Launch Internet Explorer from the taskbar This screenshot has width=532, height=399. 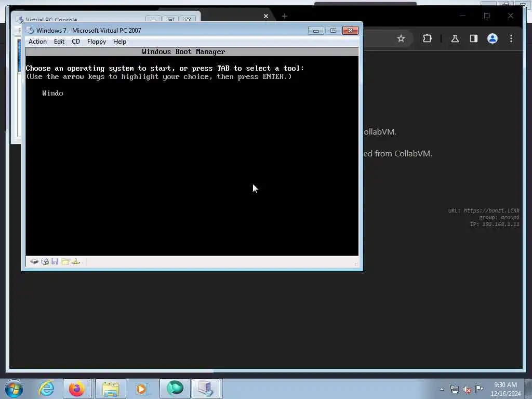46,389
